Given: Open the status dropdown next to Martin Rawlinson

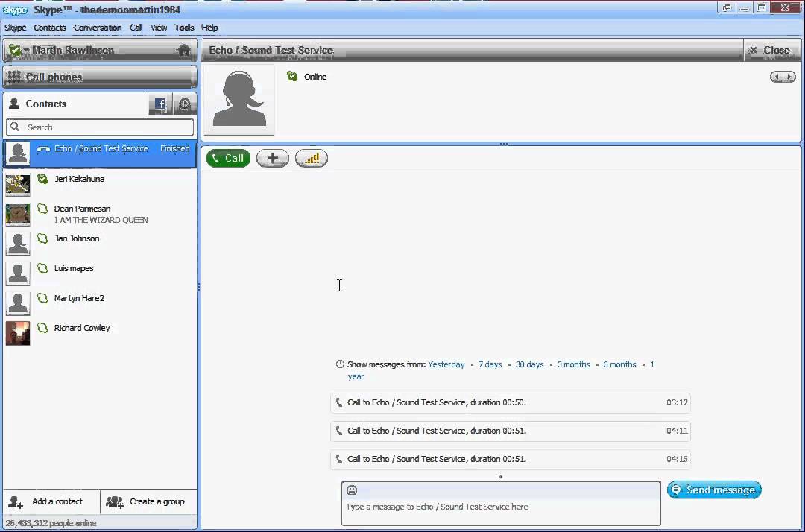Looking at the screenshot, I should pyautogui.click(x=19, y=50).
